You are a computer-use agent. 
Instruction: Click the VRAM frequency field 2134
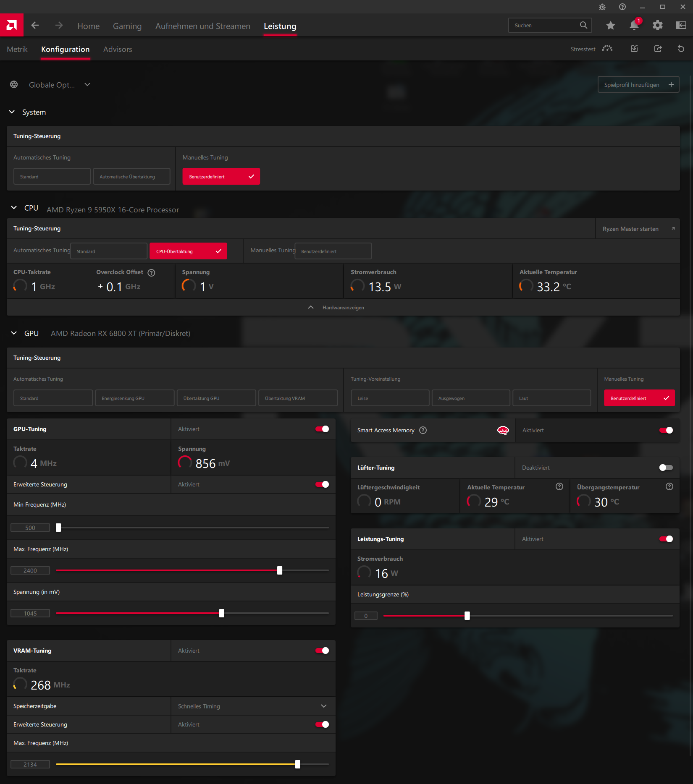[x=30, y=764]
